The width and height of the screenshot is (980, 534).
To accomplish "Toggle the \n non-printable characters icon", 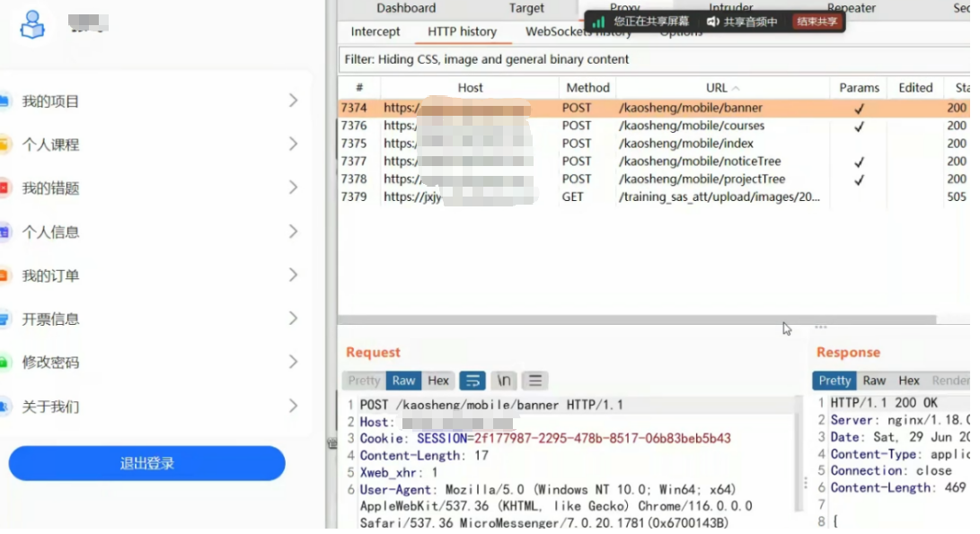I will click(504, 381).
